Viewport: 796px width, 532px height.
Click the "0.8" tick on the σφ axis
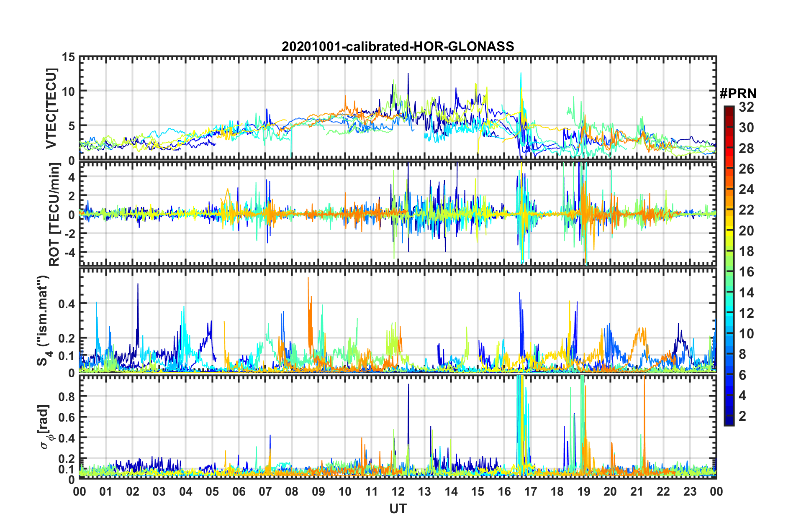67,396
